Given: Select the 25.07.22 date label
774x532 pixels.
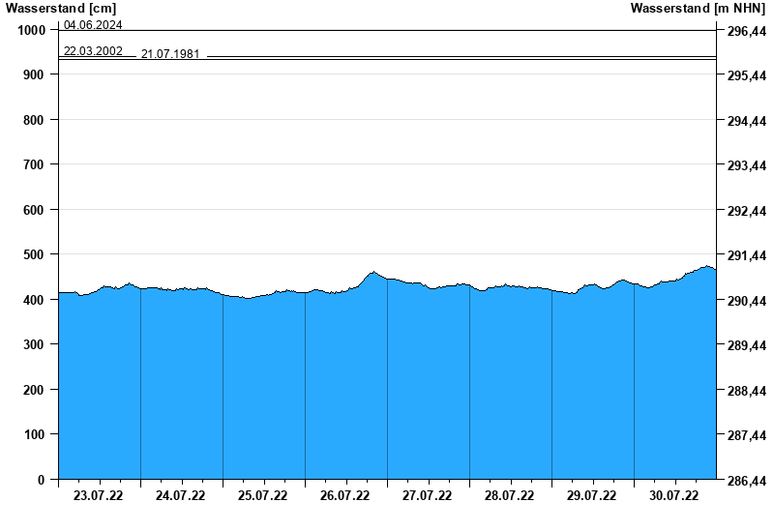Looking at the screenshot, I should 263,496.
